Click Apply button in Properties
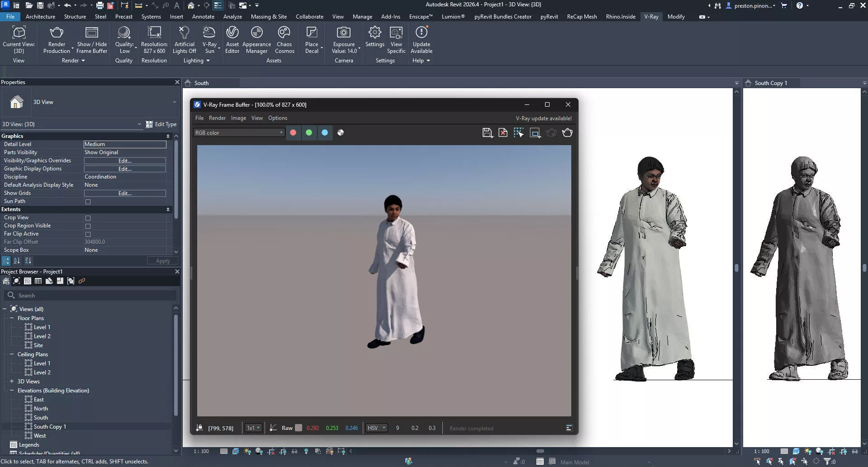Image resolution: width=868 pixels, height=467 pixels. point(163,261)
